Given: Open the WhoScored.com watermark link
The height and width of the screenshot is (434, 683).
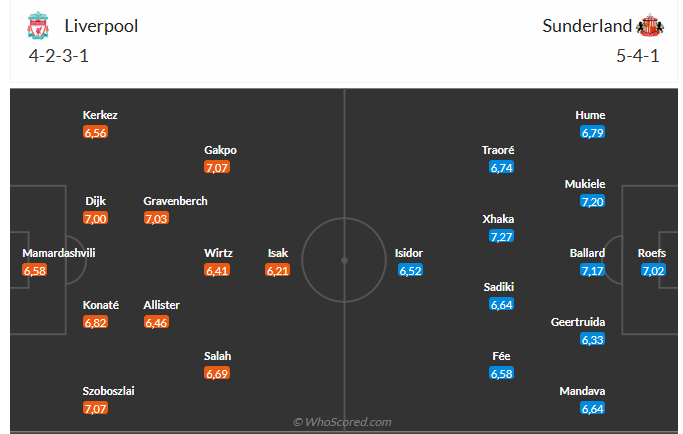Looking at the screenshot, I should click(x=342, y=422).
